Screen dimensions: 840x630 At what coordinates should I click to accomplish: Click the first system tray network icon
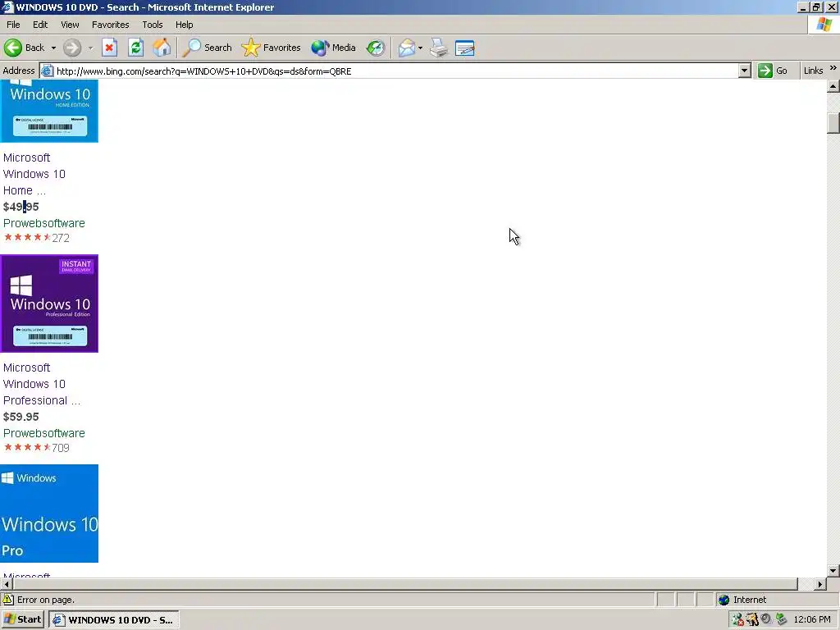(737, 620)
